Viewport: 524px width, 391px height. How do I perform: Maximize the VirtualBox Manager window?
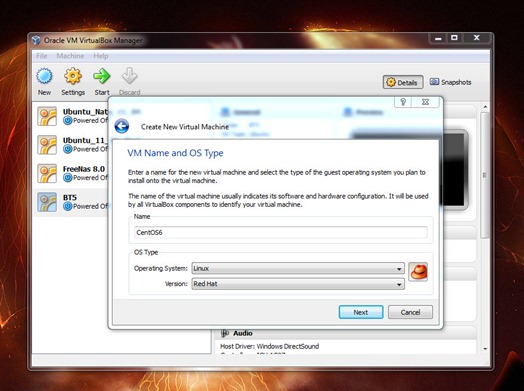[454, 38]
